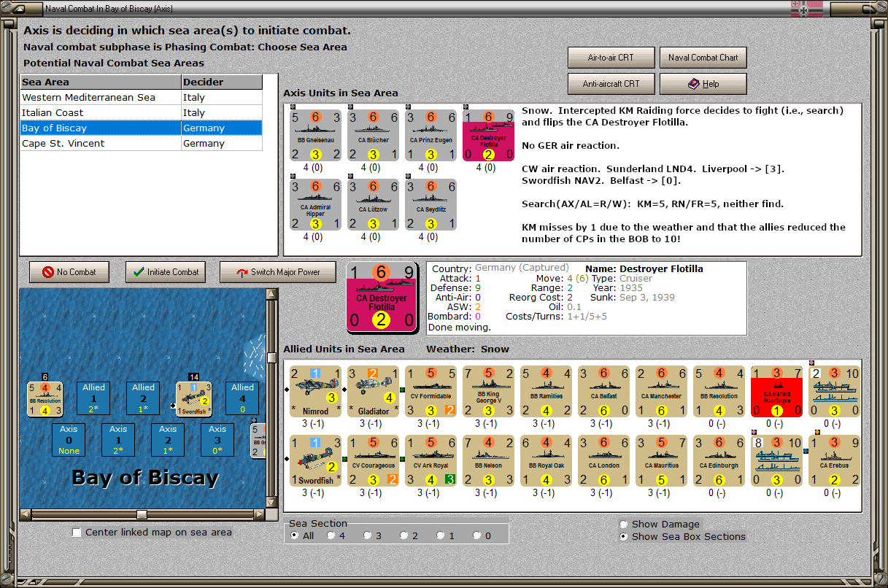This screenshot has height=588, width=888.
Task: Select the BB Royal Oak counter
Action: (547, 461)
